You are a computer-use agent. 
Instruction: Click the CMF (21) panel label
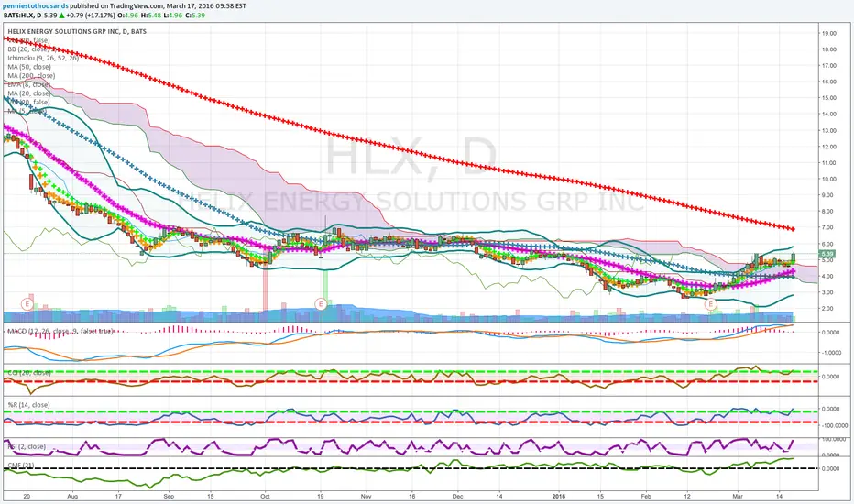coord(21,466)
